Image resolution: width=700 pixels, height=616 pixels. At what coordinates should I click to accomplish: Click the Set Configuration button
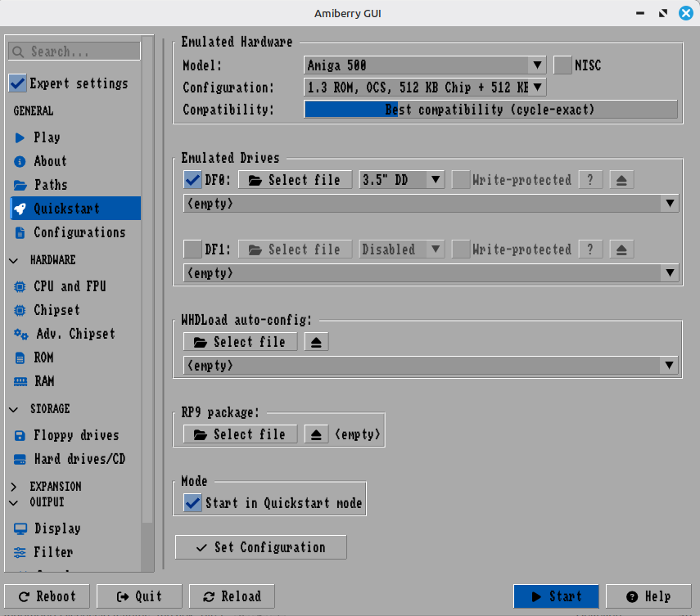pyautogui.click(x=260, y=546)
